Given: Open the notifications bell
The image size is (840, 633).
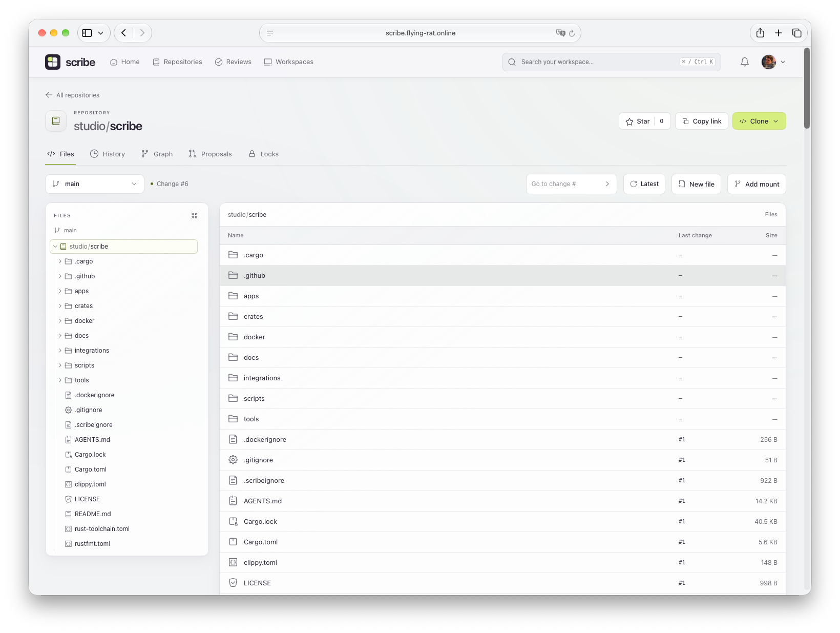Looking at the screenshot, I should (x=745, y=62).
